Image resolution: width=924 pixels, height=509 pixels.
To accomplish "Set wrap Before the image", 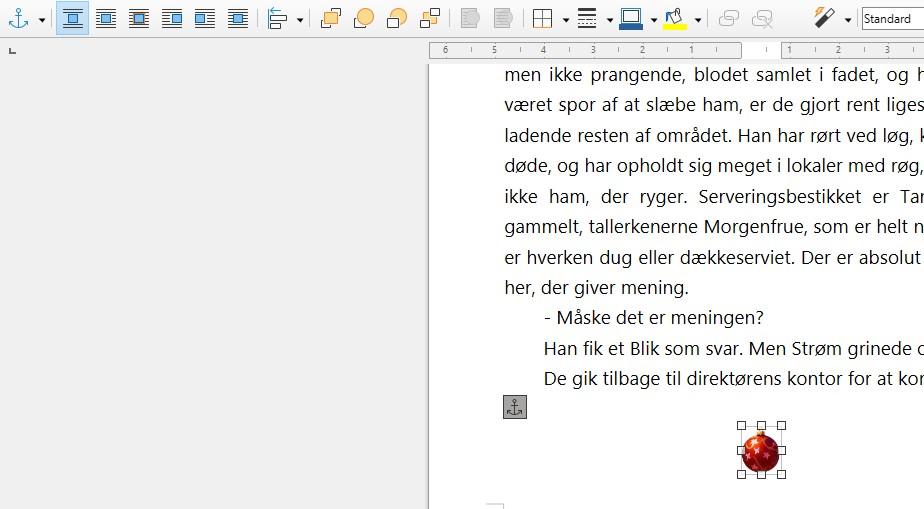I will coord(171,18).
